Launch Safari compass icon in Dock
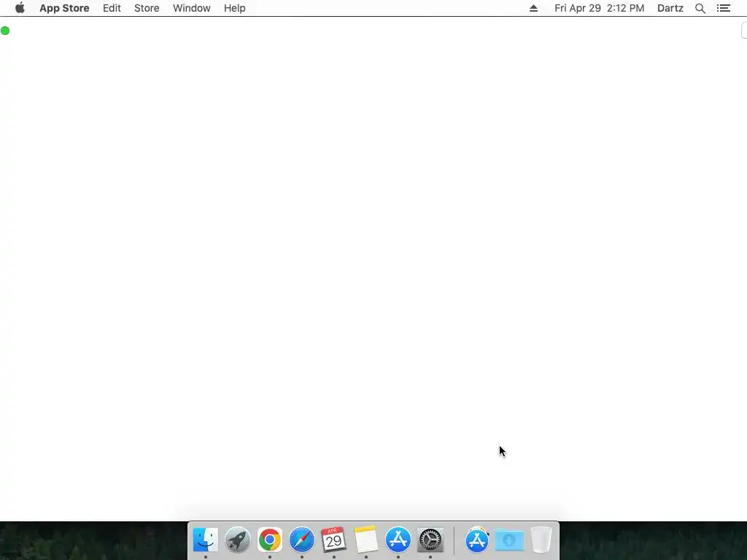The image size is (747, 560). pyautogui.click(x=301, y=540)
